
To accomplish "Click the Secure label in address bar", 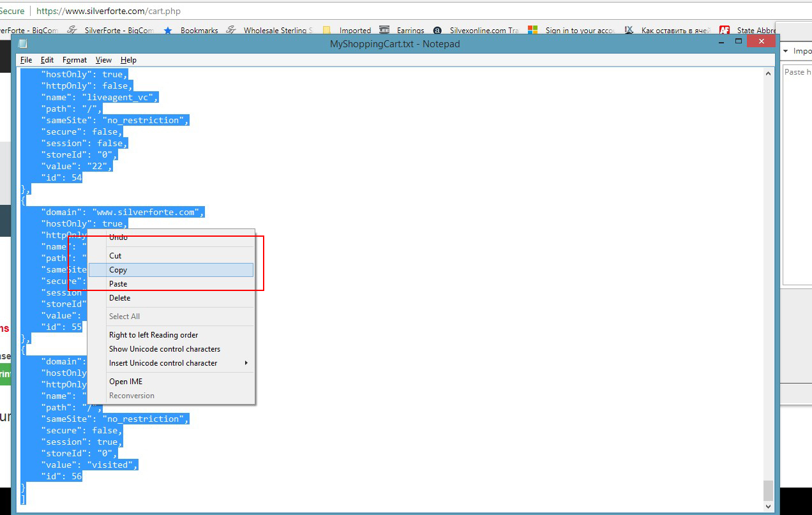I will coord(12,11).
